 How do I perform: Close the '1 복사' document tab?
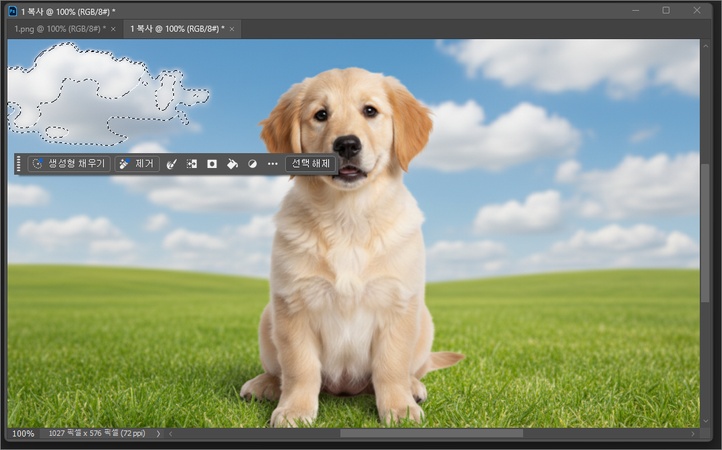230,29
